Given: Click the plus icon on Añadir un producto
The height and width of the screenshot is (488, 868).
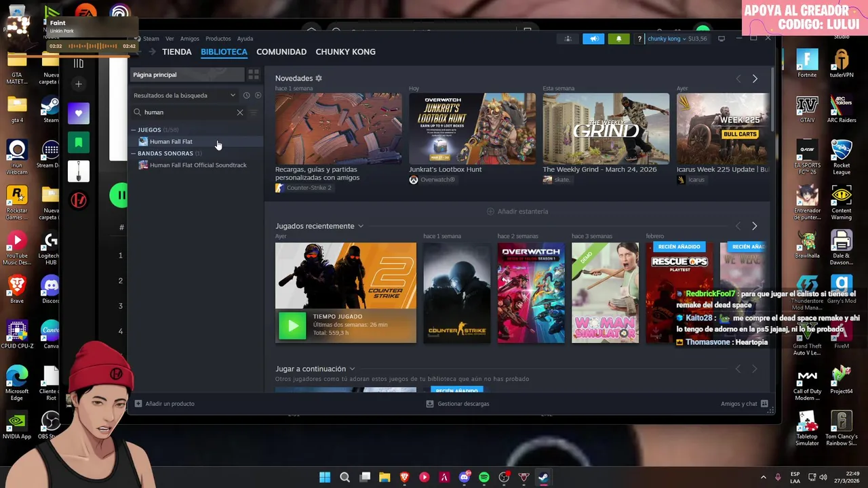Looking at the screenshot, I should pos(138,404).
